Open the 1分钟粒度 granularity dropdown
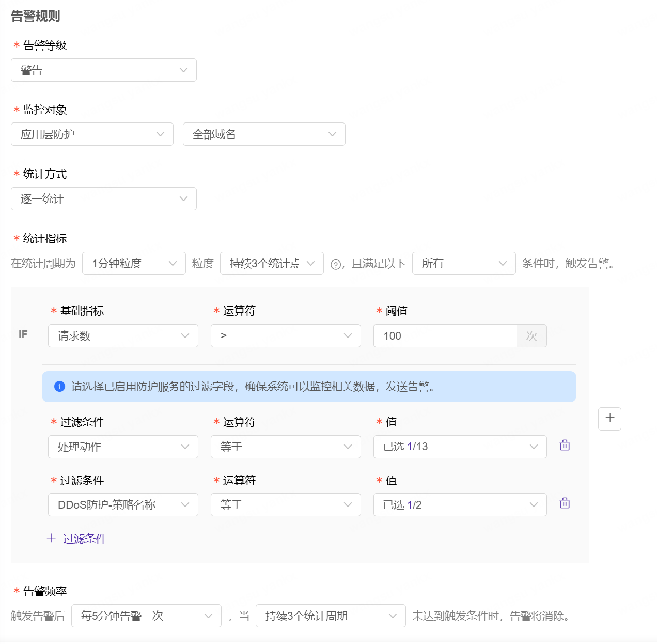Image resolution: width=657 pixels, height=644 pixels. [x=134, y=263]
